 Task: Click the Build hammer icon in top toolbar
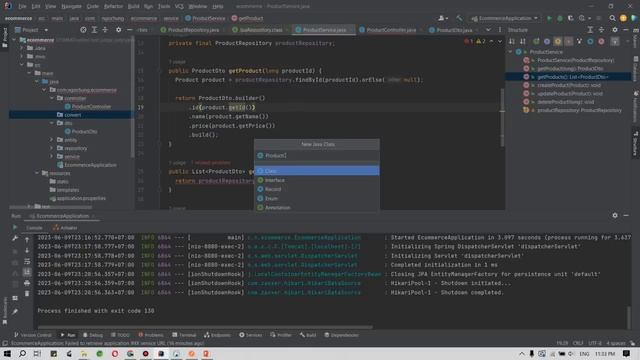point(459,18)
